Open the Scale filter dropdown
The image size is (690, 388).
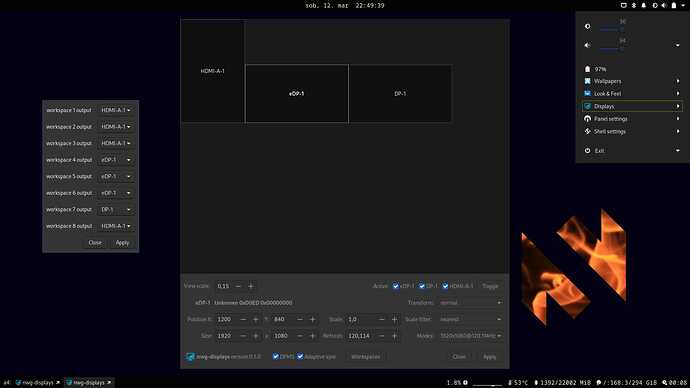pyautogui.click(x=470, y=319)
